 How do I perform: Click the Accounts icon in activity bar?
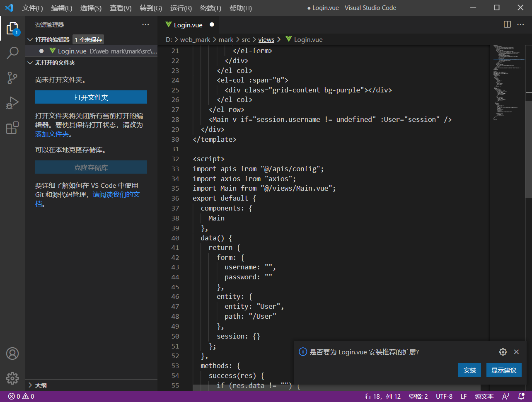tap(12, 354)
